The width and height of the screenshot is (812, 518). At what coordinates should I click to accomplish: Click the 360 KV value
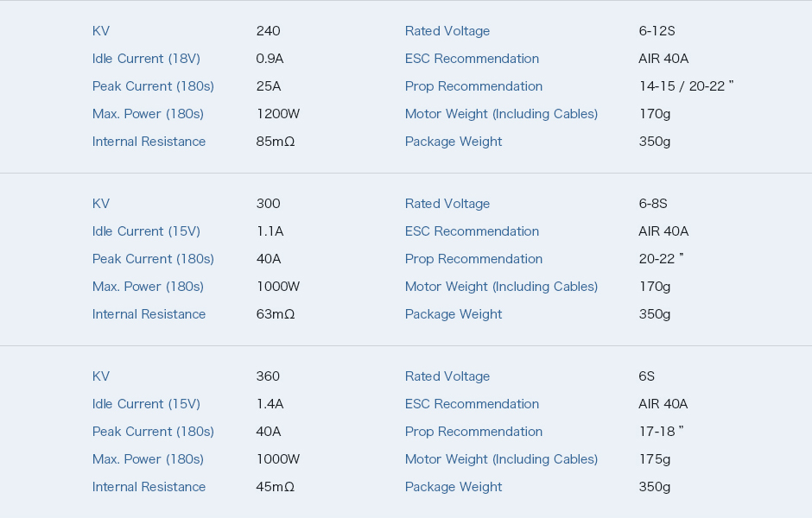tap(269, 376)
